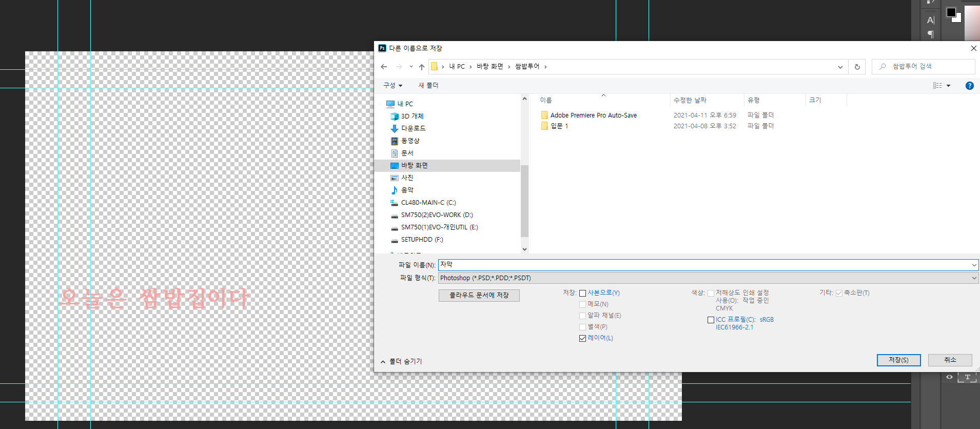The width and height of the screenshot is (980, 429).
Task: Collapse folder pane with 폴더 숨기기
Action: pyautogui.click(x=401, y=362)
